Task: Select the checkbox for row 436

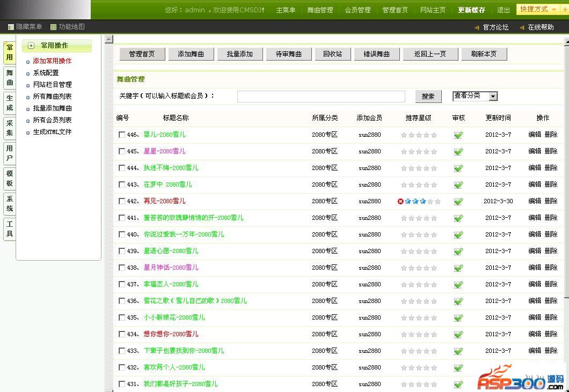Action: (x=122, y=301)
